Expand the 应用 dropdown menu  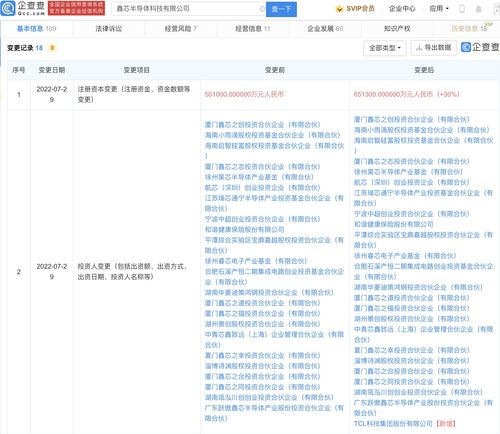pos(439,9)
